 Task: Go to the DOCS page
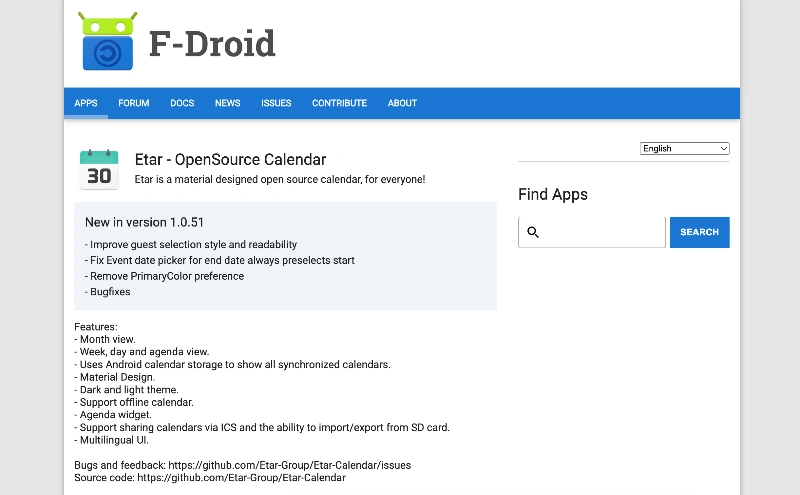tap(182, 103)
